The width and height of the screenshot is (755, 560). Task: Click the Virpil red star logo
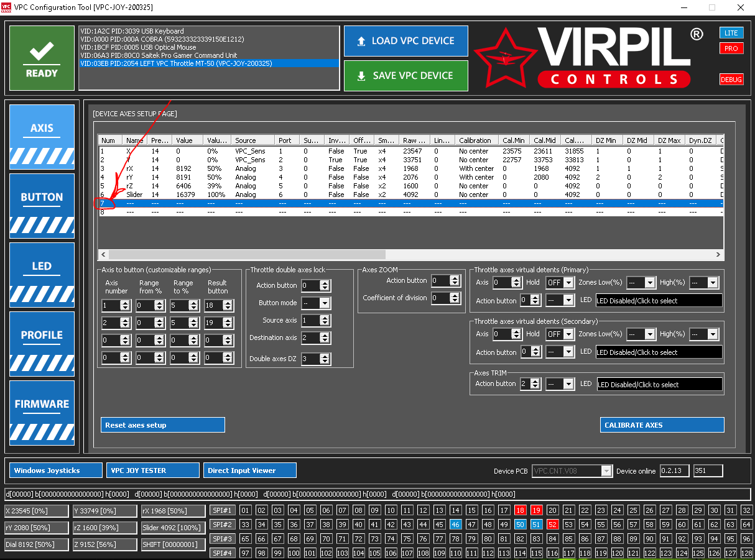504,59
